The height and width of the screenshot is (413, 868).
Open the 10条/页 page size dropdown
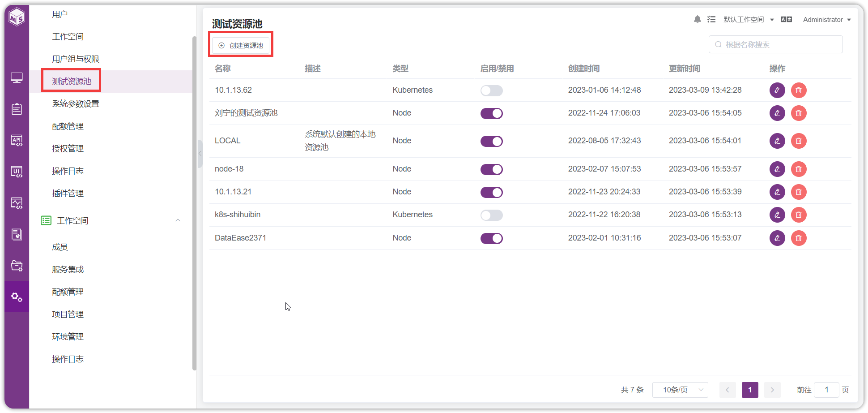point(680,390)
